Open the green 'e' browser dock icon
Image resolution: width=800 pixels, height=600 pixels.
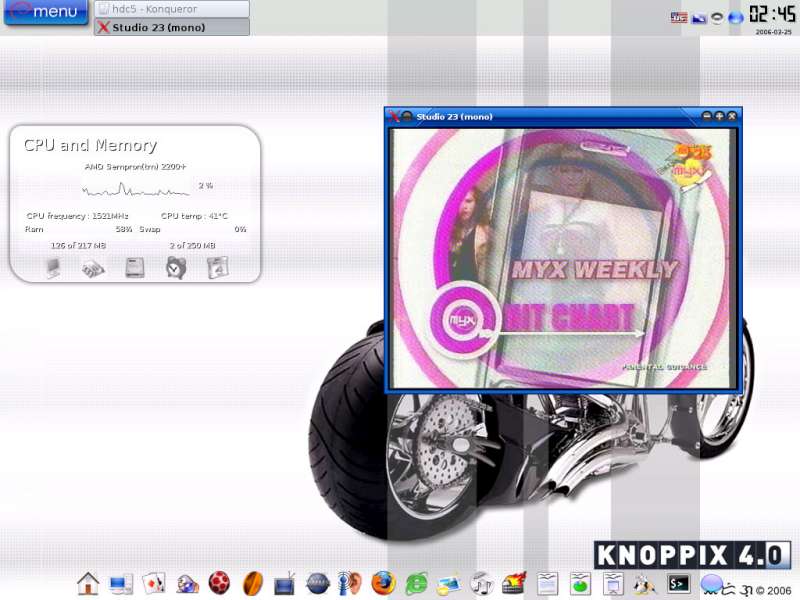pos(416,584)
